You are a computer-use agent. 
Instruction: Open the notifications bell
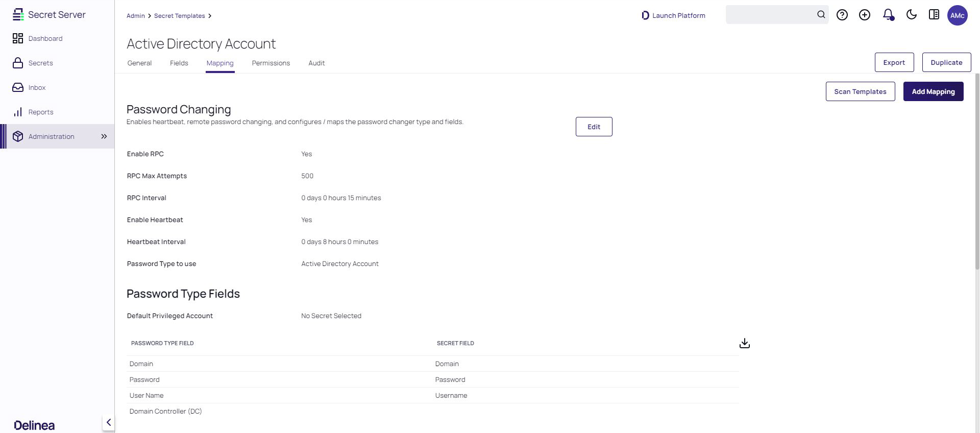pyautogui.click(x=888, y=15)
